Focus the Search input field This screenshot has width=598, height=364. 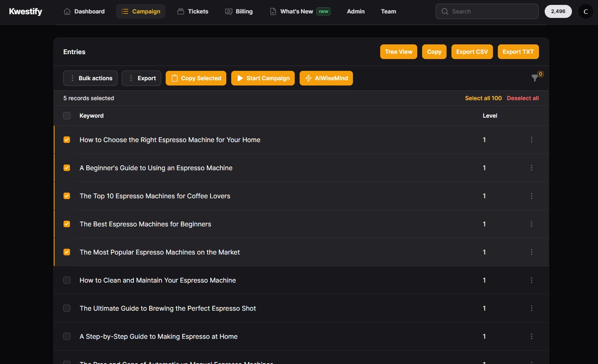(487, 11)
